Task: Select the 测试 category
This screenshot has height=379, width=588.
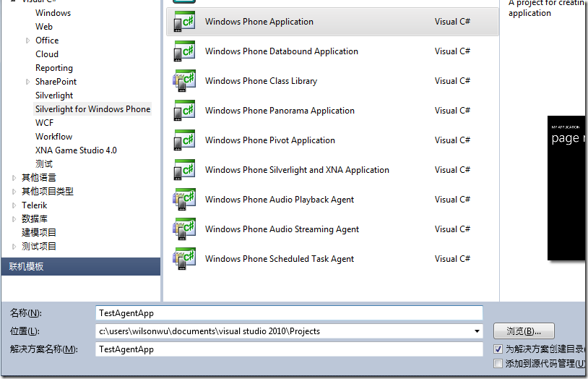Action: pyautogui.click(x=44, y=164)
